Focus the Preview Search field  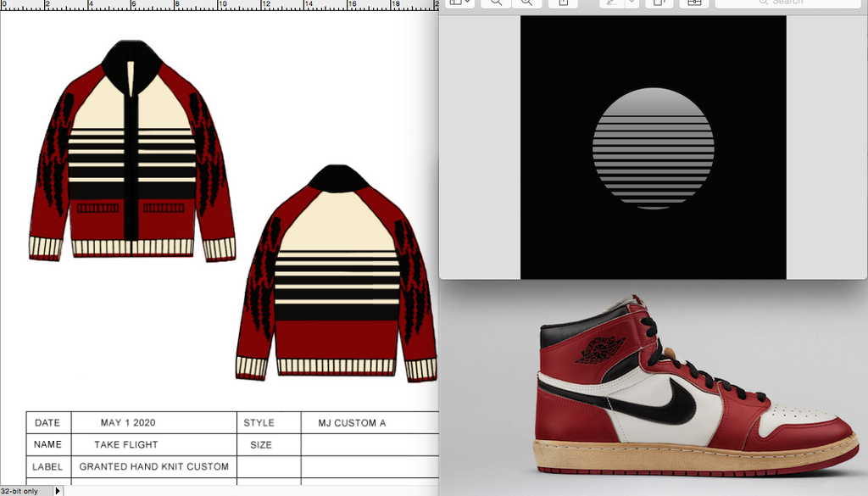(787, 3)
